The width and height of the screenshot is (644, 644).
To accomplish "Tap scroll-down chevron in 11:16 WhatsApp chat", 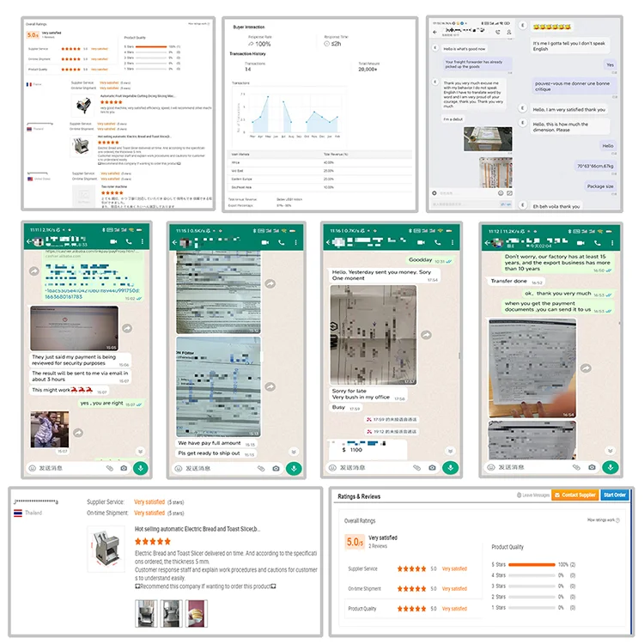I will [450, 451].
